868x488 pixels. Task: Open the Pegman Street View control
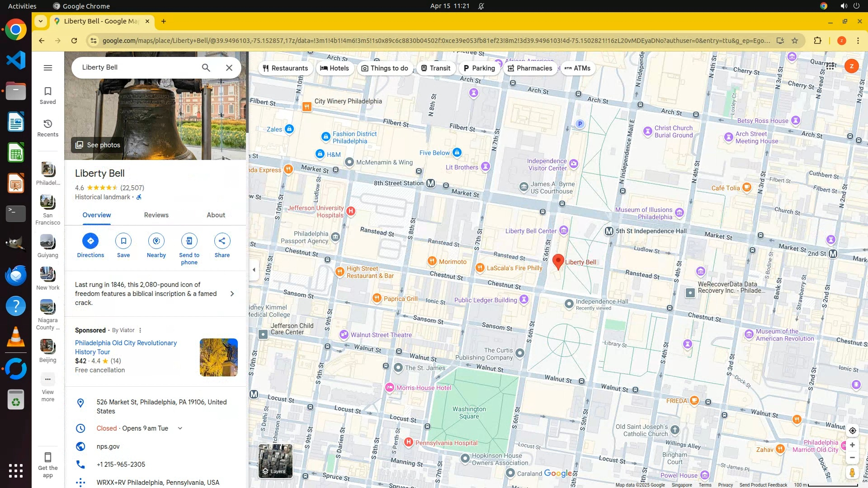click(852, 473)
